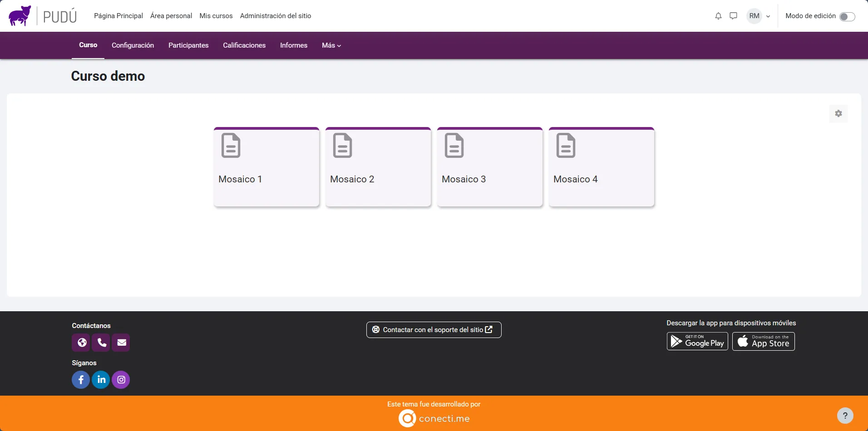The image size is (868, 431).
Task: Click Contactar con el soporte del sitio
Action: click(x=434, y=330)
